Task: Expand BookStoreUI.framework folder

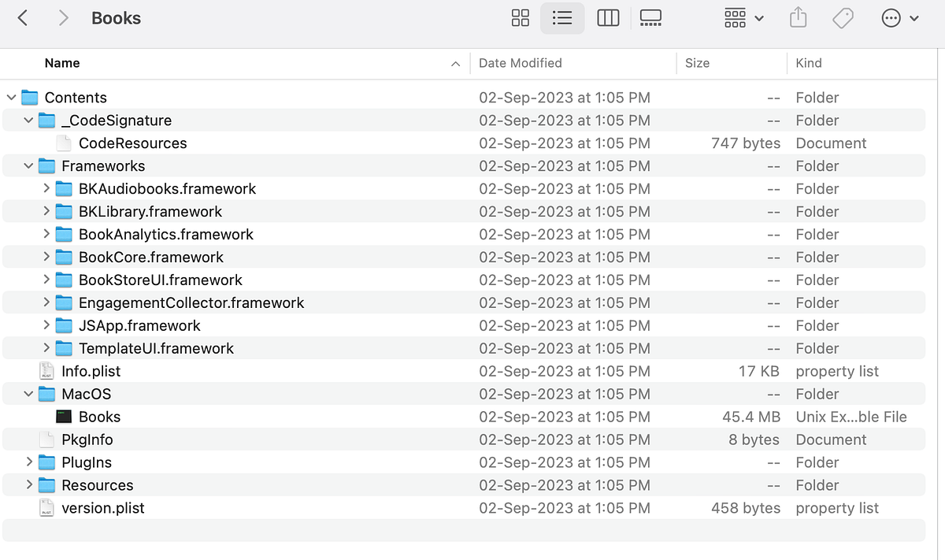Action: pos(46,280)
